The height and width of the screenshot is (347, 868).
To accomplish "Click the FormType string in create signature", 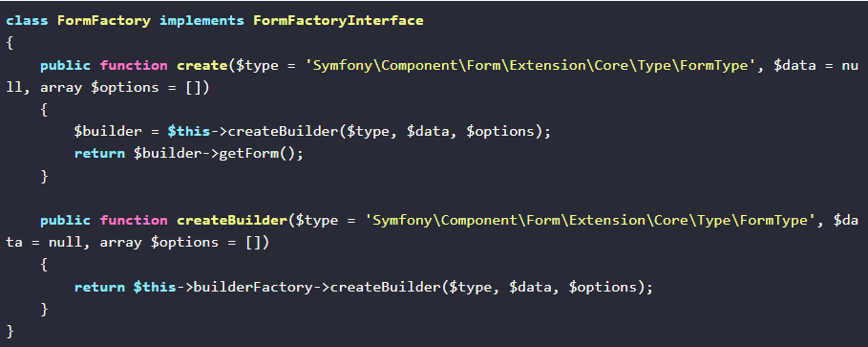I will (714, 65).
